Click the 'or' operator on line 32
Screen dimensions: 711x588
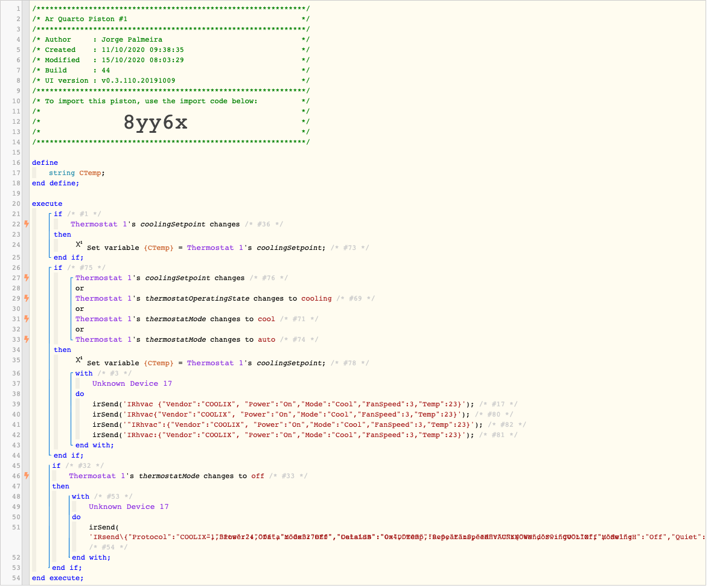tap(80, 330)
